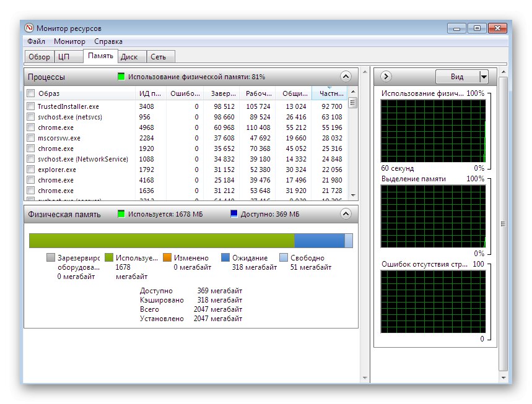Viewport: 532px width, 404px height.
Task: Sort by the Частный column header
Action: coord(331,93)
